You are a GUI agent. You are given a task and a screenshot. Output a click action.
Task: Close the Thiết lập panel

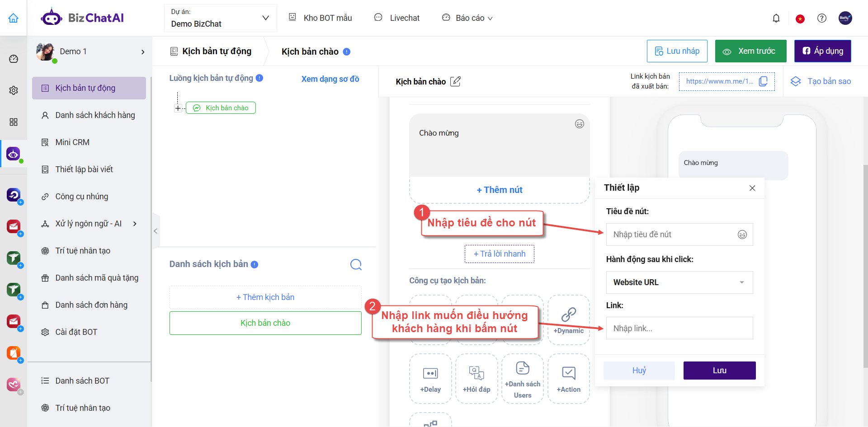(752, 188)
